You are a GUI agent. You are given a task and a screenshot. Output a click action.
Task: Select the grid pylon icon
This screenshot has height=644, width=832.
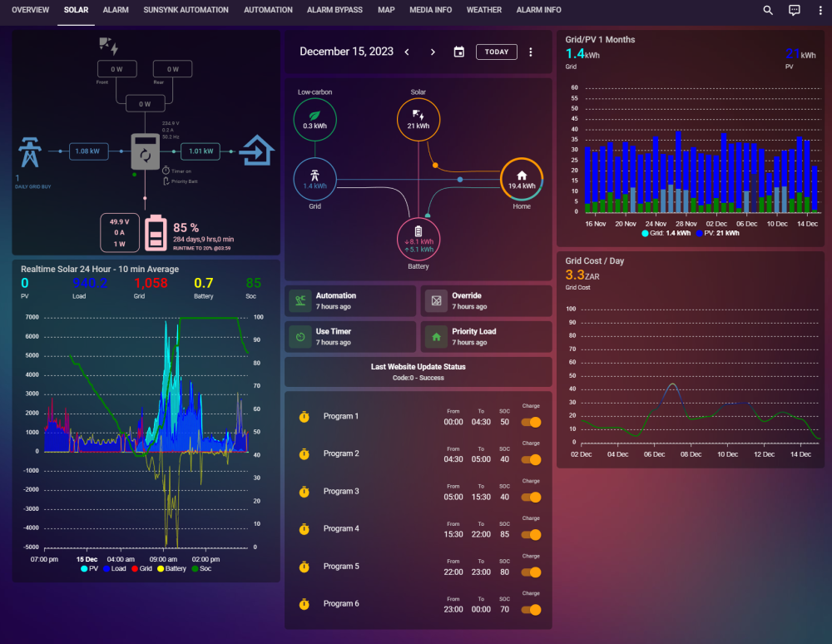(30, 152)
